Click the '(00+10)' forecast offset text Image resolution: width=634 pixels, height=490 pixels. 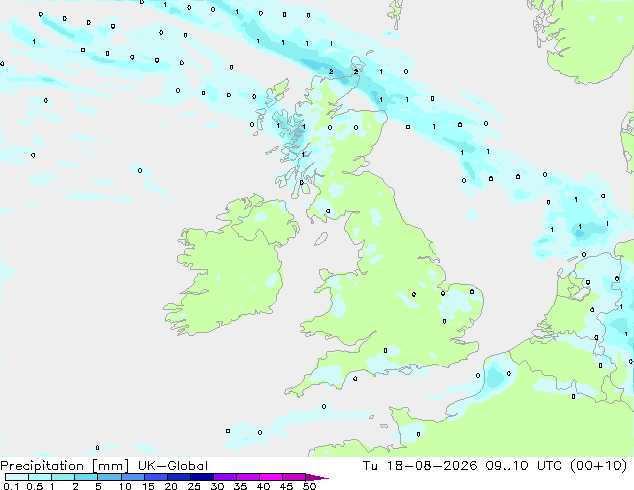tap(598, 466)
